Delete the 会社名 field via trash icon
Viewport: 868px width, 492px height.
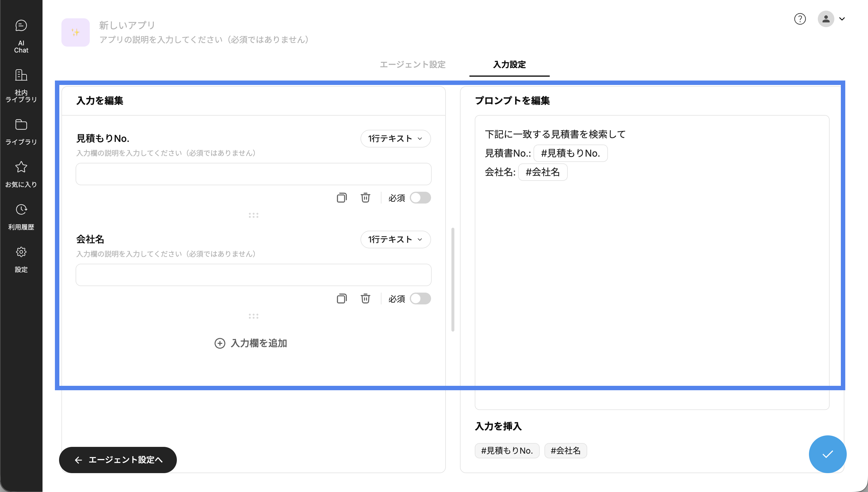point(365,299)
